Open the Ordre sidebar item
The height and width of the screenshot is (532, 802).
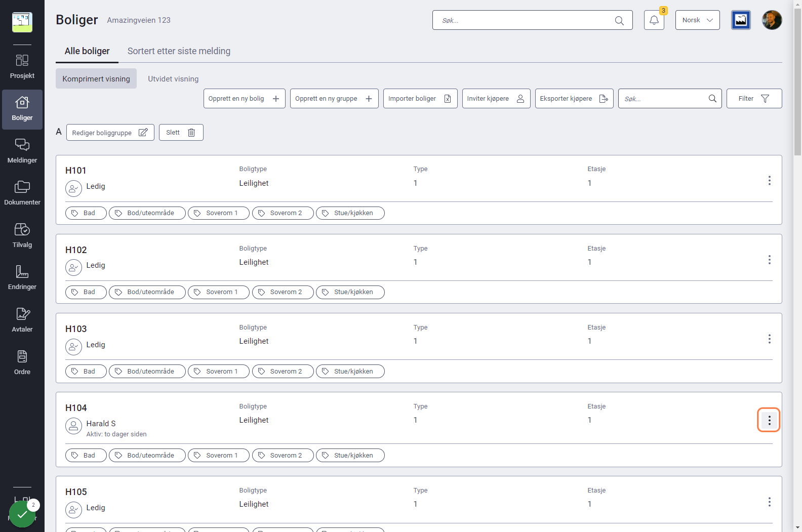[x=22, y=363]
